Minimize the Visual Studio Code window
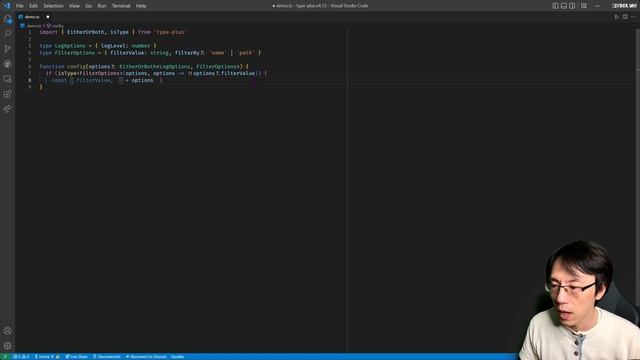Image resolution: width=640 pixels, height=360 pixels. click(x=598, y=6)
